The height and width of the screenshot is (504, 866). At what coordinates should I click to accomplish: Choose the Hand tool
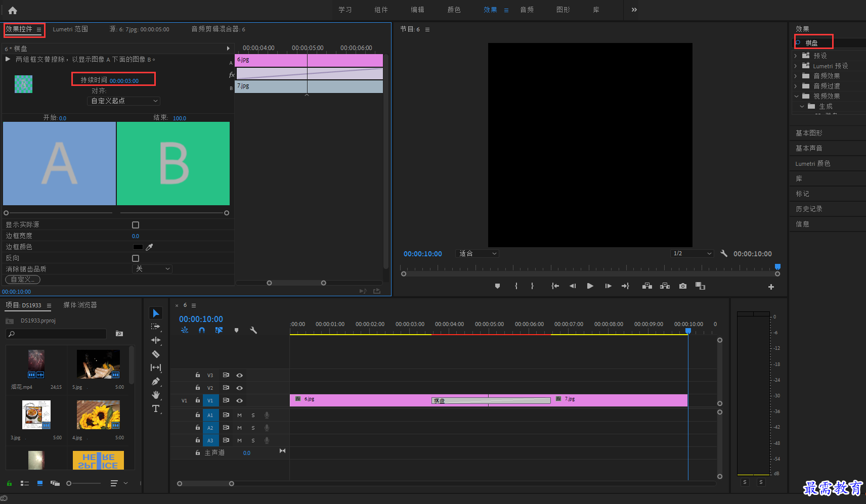click(156, 395)
